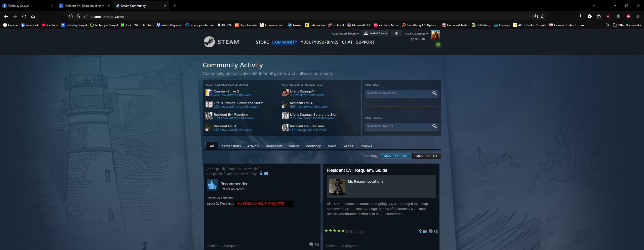Viewport: 644px width, 250px height.
Task: Reload the page with the refresh icon
Action: [x=24, y=16]
